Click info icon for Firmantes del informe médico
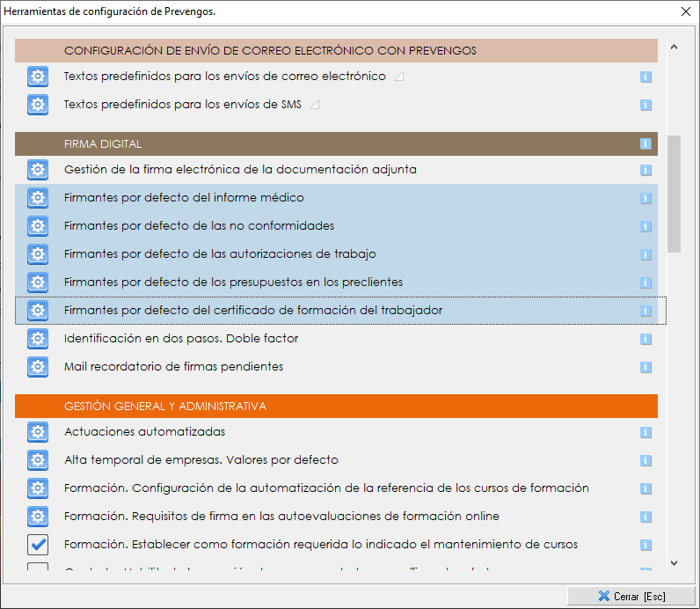700x609 pixels. (x=645, y=199)
